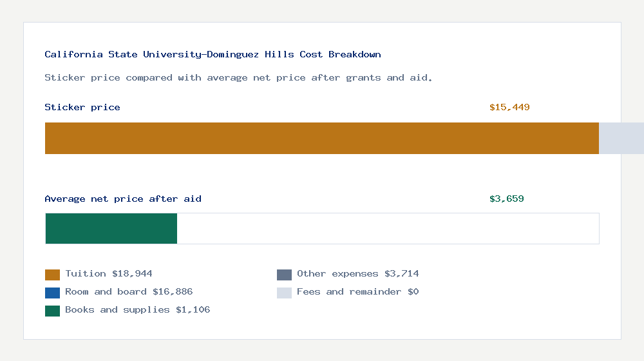Click the 'Average net price after aid' label

(123, 199)
